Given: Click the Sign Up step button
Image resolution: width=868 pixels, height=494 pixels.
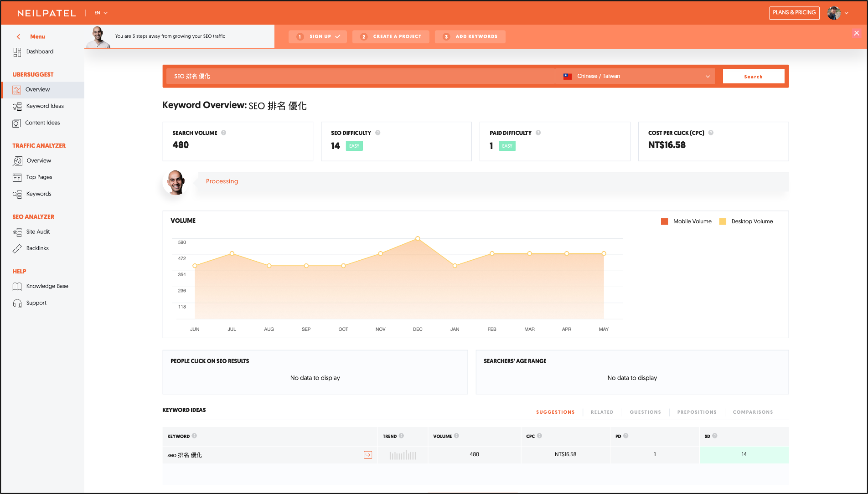Looking at the screenshot, I should [318, 36].
